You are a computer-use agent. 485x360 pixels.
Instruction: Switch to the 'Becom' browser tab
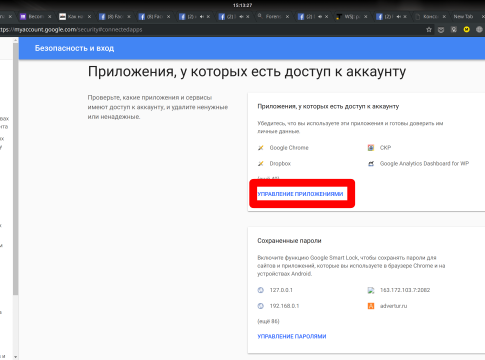pos(36,16)
